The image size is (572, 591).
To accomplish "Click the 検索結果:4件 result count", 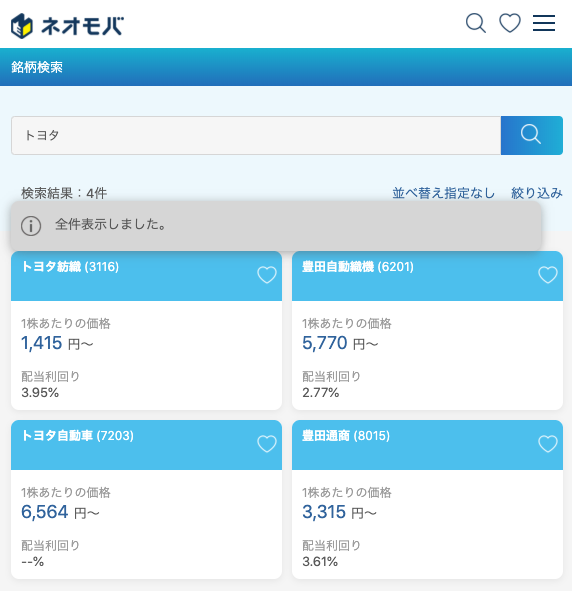I will 64,193.
